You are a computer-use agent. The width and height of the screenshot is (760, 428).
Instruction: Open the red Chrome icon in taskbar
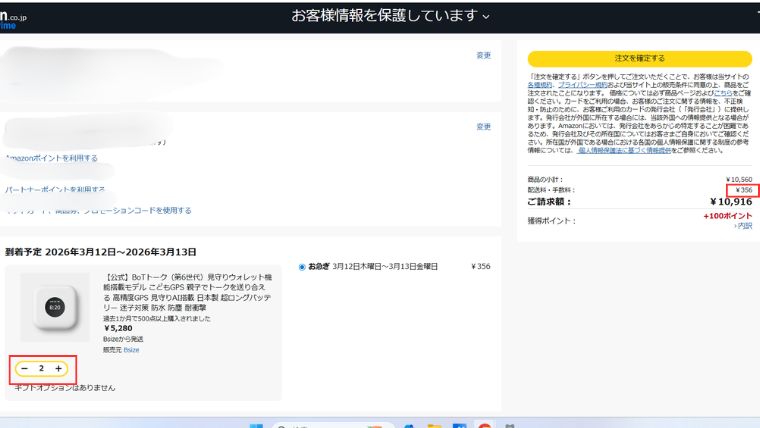(x=484, y=425)
